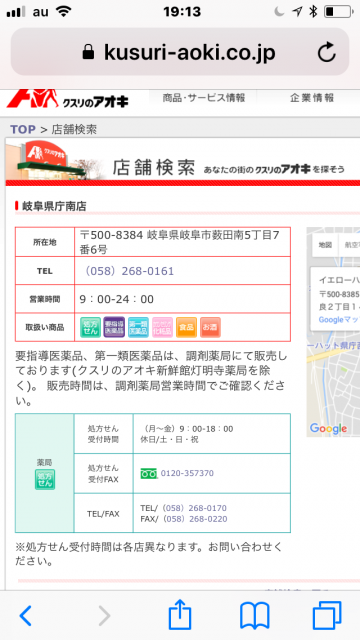Tap the green 処方せん product icon
The image size is (360, 640).
(90, 327)
